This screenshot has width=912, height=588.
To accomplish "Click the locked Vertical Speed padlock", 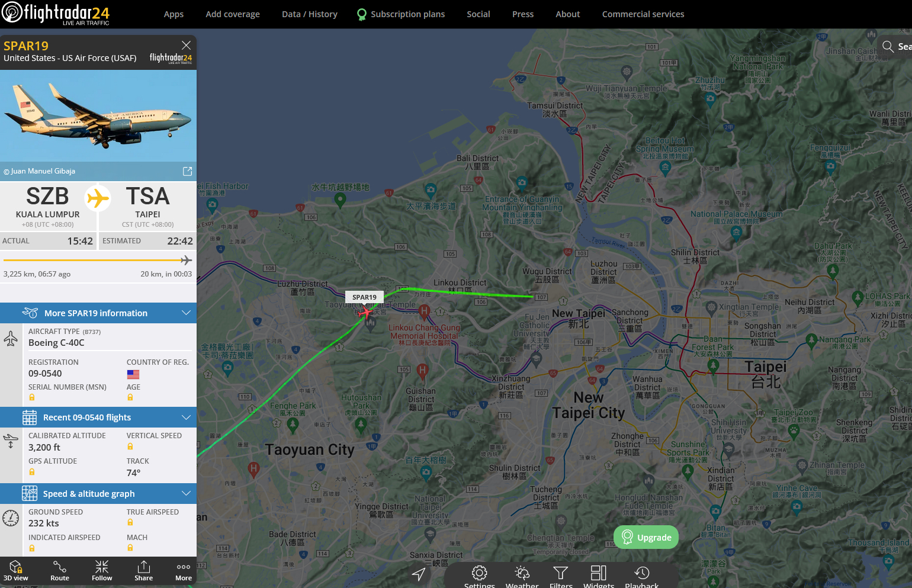I will coord(130,446).
